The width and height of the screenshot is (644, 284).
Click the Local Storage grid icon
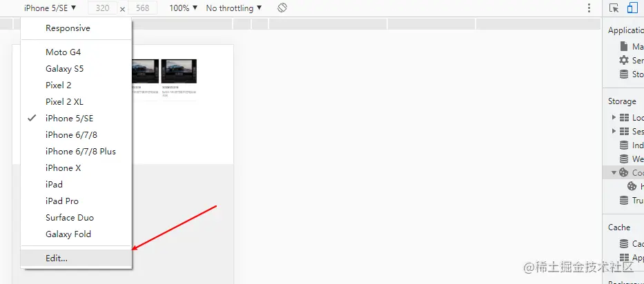pyautogui.click(x=624, y=117)
